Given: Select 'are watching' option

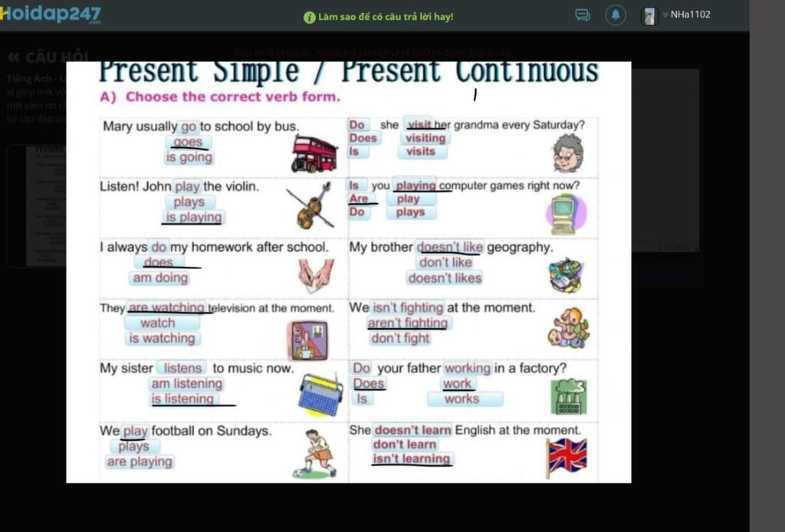Looking at the screenshot, I should tap(166, 307).
